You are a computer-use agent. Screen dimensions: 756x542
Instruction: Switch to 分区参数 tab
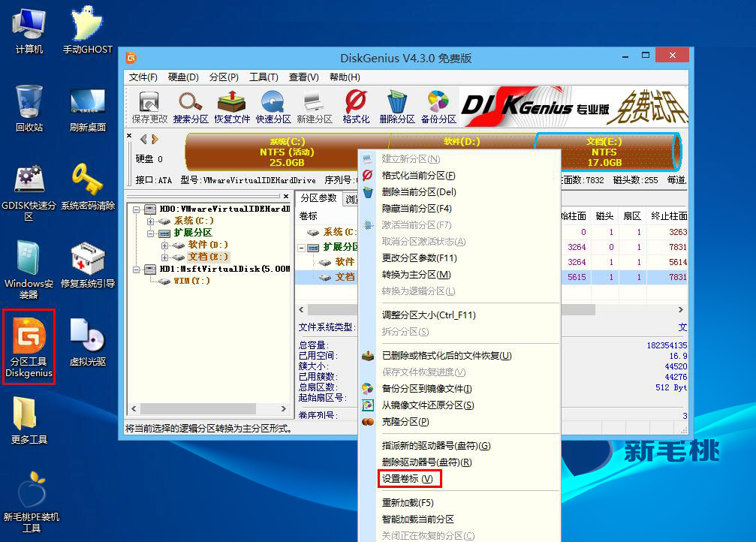point(318,198)
